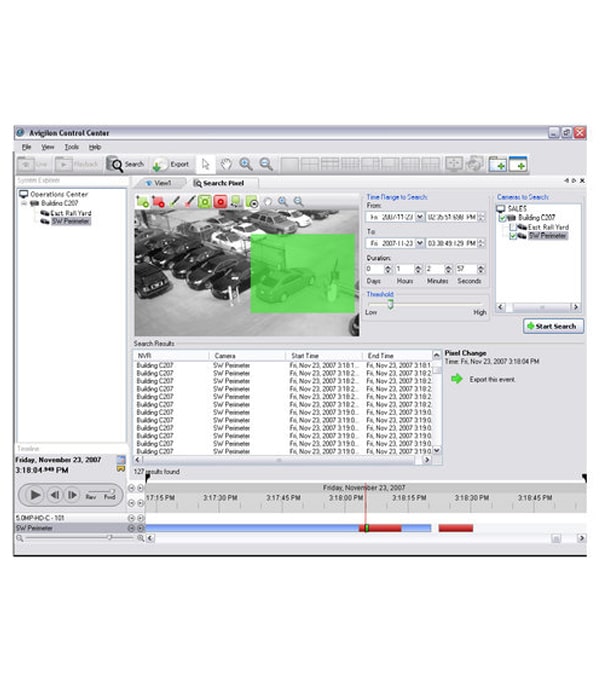Screen dimensions: 600x700
Task: Open the From date dropdown
Action: (x=420, y=217)
